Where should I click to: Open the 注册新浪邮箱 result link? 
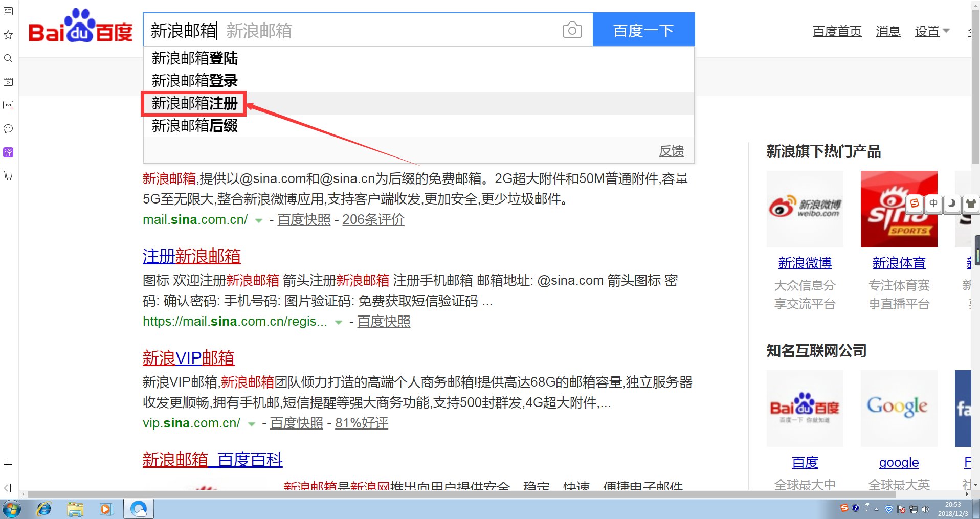point(191,256)
